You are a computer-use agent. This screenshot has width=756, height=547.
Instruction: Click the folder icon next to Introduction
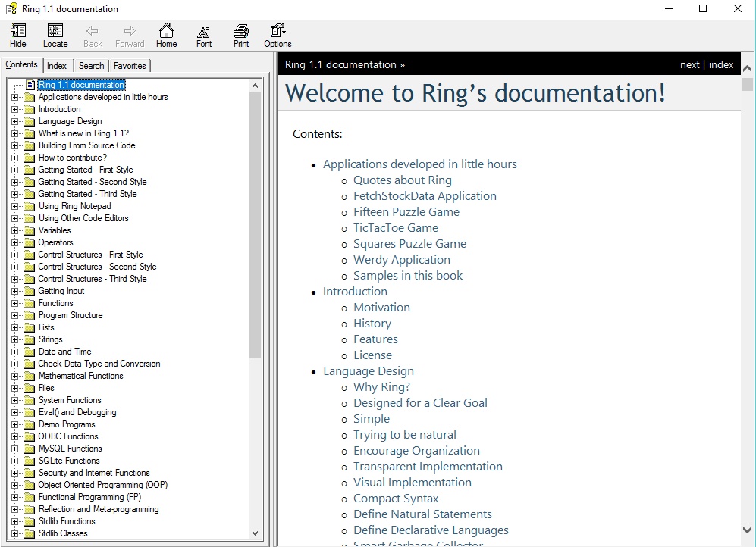pos(30,109)
